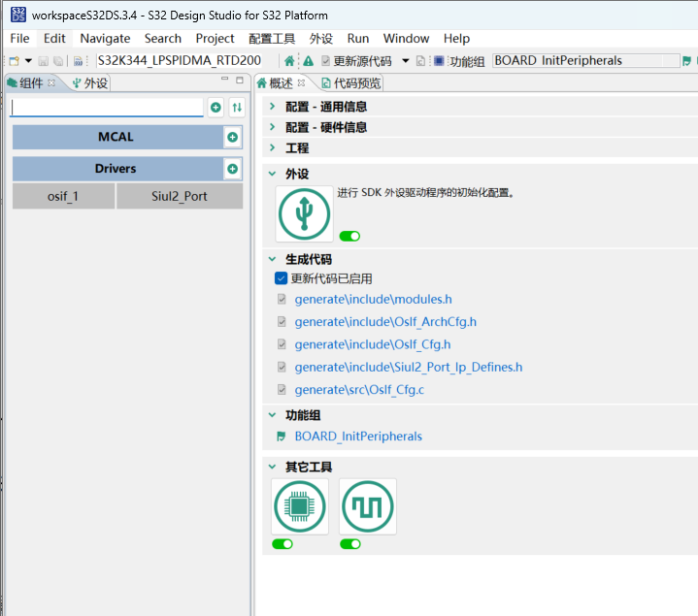Open the Navigate menu
Screen dimensions: 698x616
pyautogui.click(x=105, y=39)
